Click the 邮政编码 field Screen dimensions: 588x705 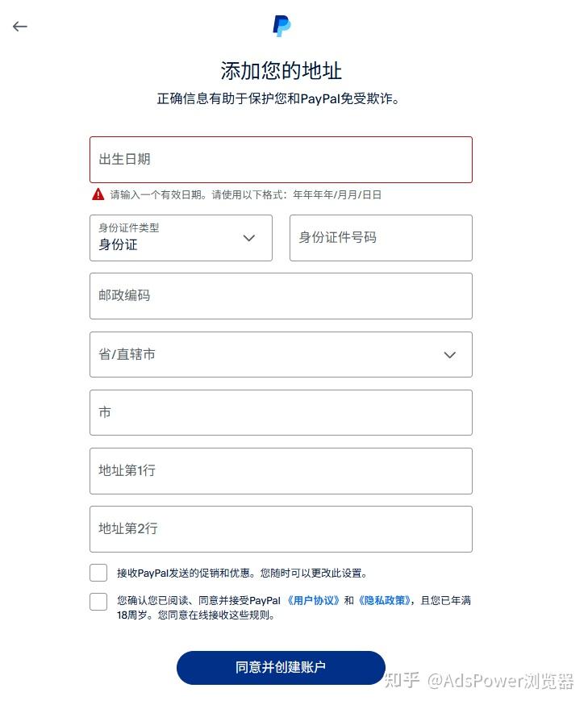281,296
